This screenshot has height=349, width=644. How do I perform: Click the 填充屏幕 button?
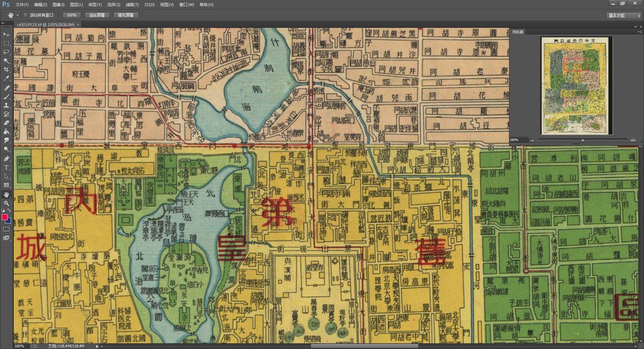pyautogui.click(x=126, y=15)
